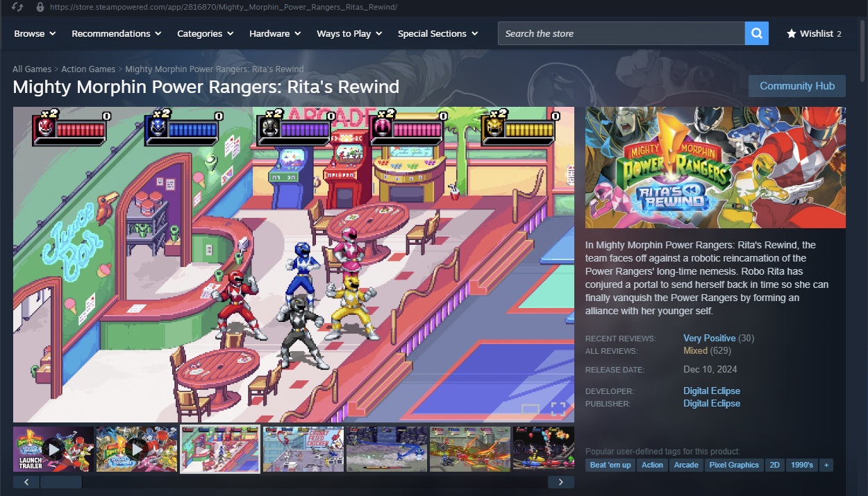Expand the Special Sections menu
This screenshot has width=868, height=496.
pyautogui.click(x=438, y=33)
